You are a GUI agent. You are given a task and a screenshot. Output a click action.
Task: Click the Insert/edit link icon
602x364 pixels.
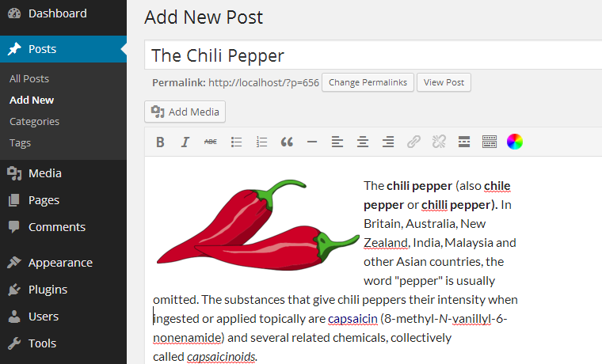point(413,142)
